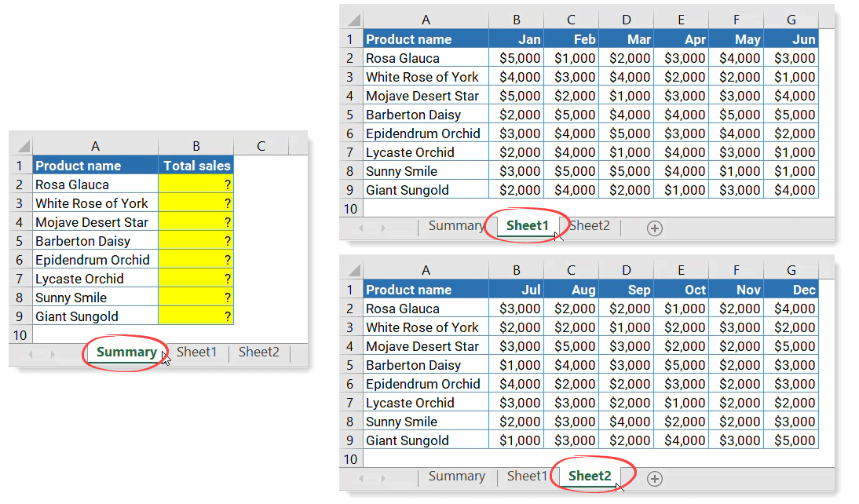This screenshot has width=859, height=504.
Task: Click the Total sales header cell
Action: coord(198,165)
